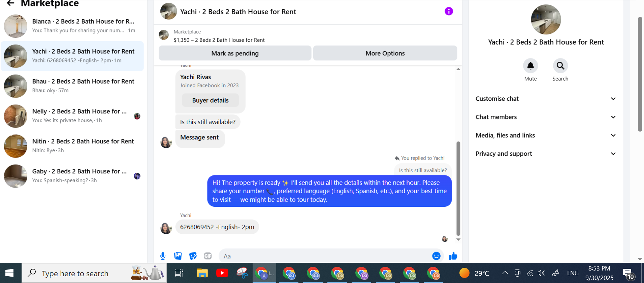Go back using the Marketplace arrow
Viewport: 644px width, 283px height.
(x=10, y=3)
